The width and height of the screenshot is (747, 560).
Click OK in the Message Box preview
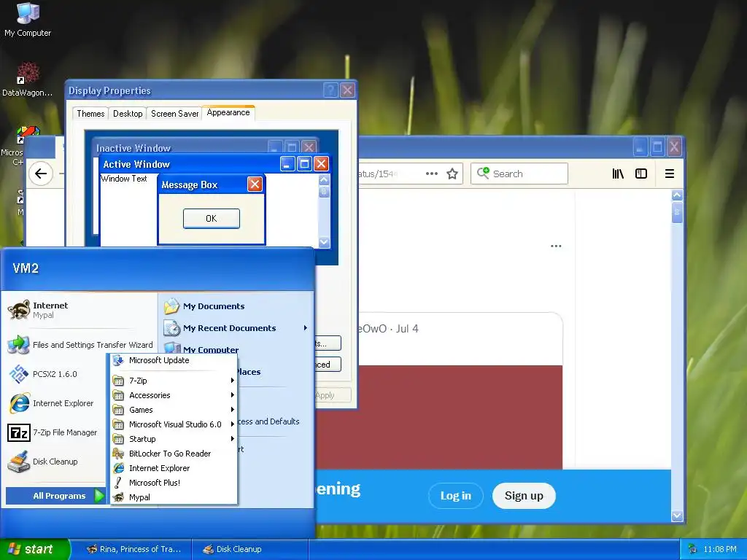pos(212,219)
